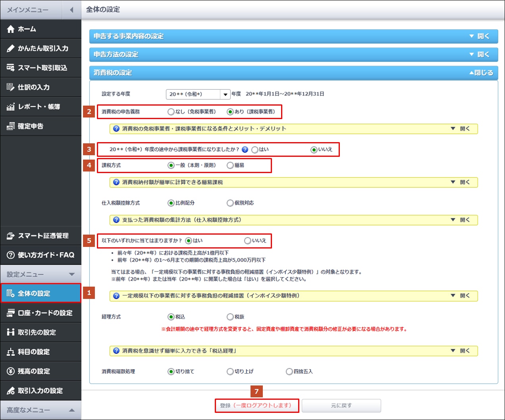
Task: Click help icon for インボイス少額特例 info
Action: coord(116,296)
